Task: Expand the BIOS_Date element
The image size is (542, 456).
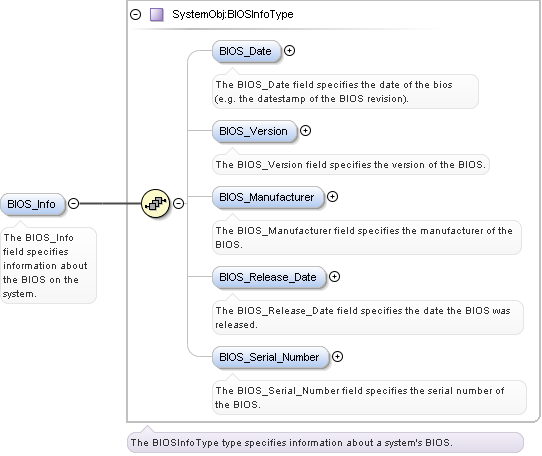Action: coord(289,51)
